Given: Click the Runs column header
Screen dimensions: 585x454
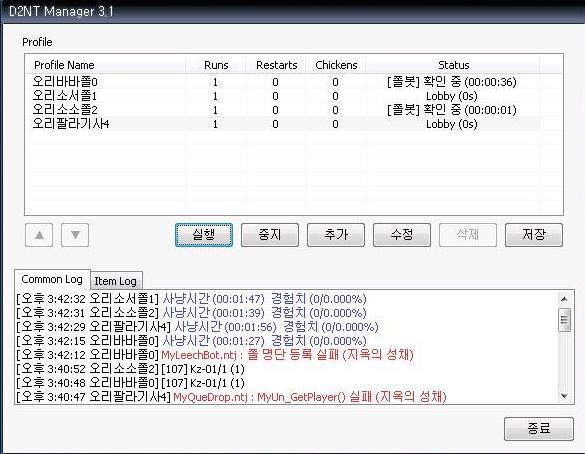Looking at the screenshot, I should coord(216,65).
